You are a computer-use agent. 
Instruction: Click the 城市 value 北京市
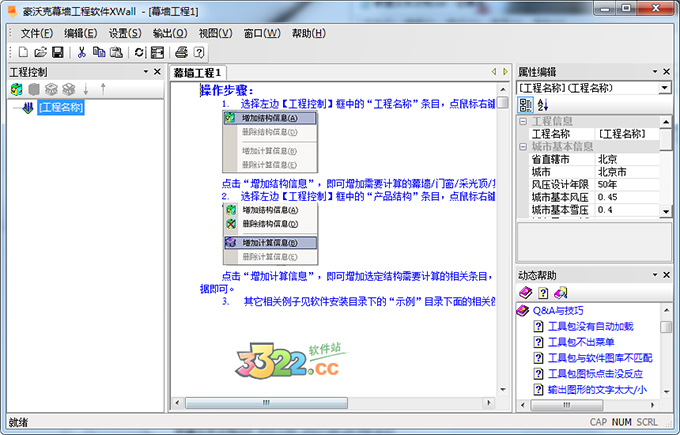tap(627, 172)
